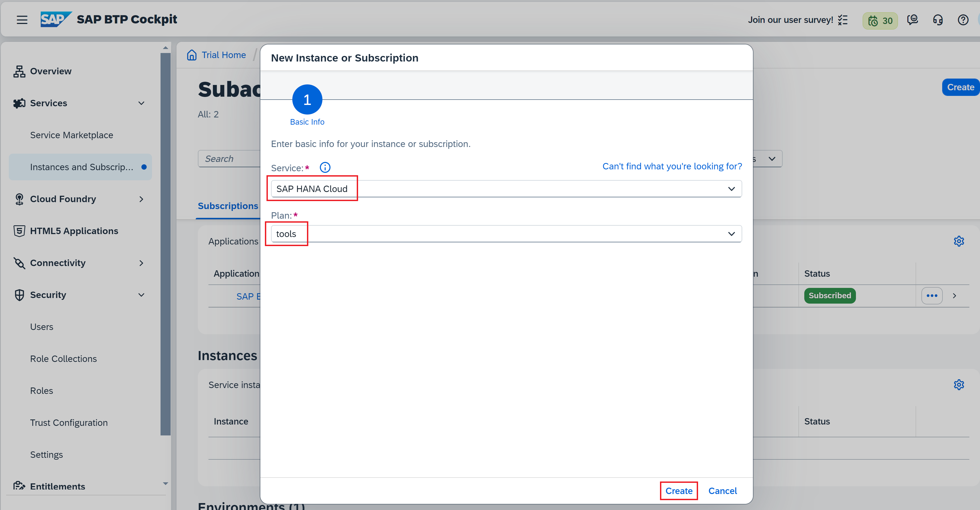Click Cancel in the dialog
The image size is (980, 510).
[722, 491]
